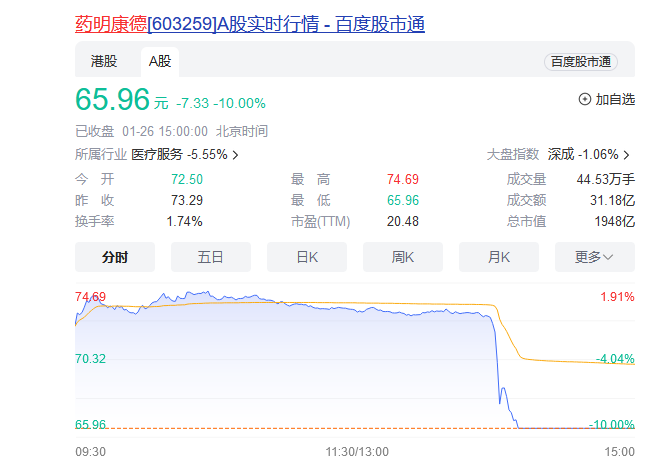Image resolution: width=652 pixels, height=459 pixels.
Task: Click the 换手率 value 1.74%
Action: (x=184, y=221)
